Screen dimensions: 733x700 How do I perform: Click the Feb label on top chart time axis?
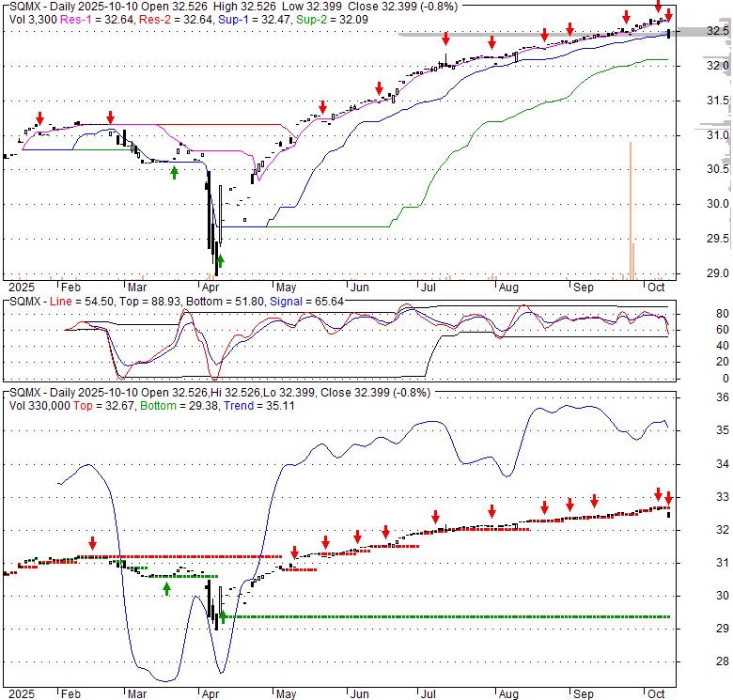70,288
